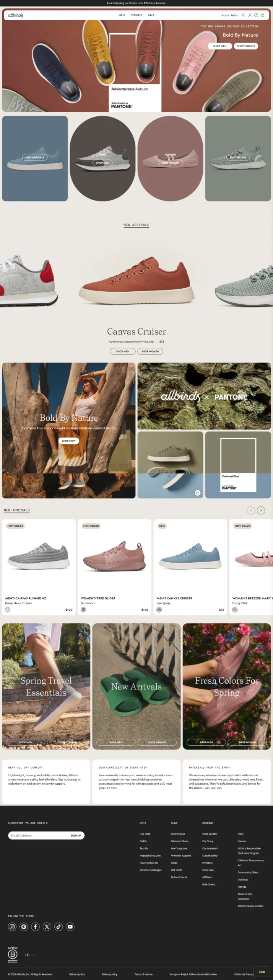
Task: Go back with previous carousel arrow
Action: coord(251,510)
